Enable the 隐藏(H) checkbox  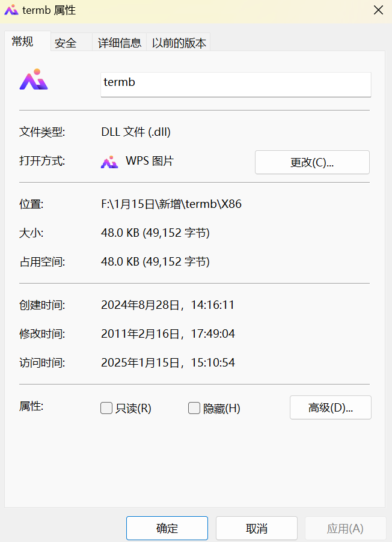click(194, 408)
